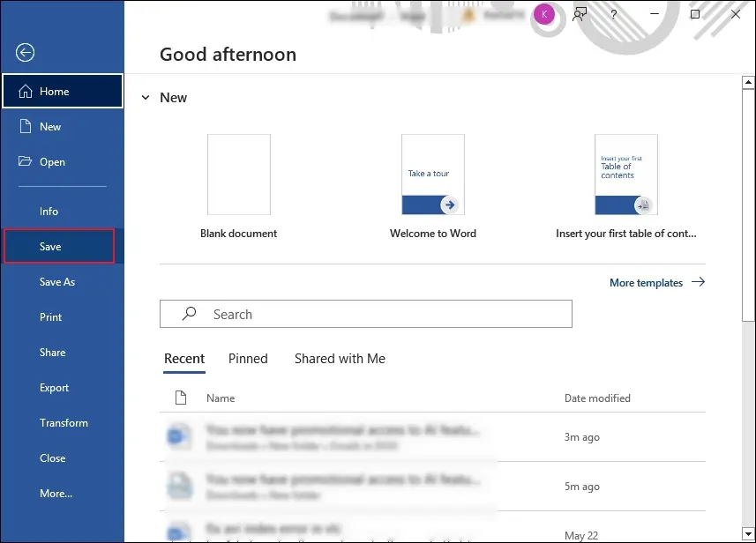Click the folder icon beside Open
Image resolution: width=756 pixels, height=543 pixels.
pyautogui.click(x=25, y=161)
